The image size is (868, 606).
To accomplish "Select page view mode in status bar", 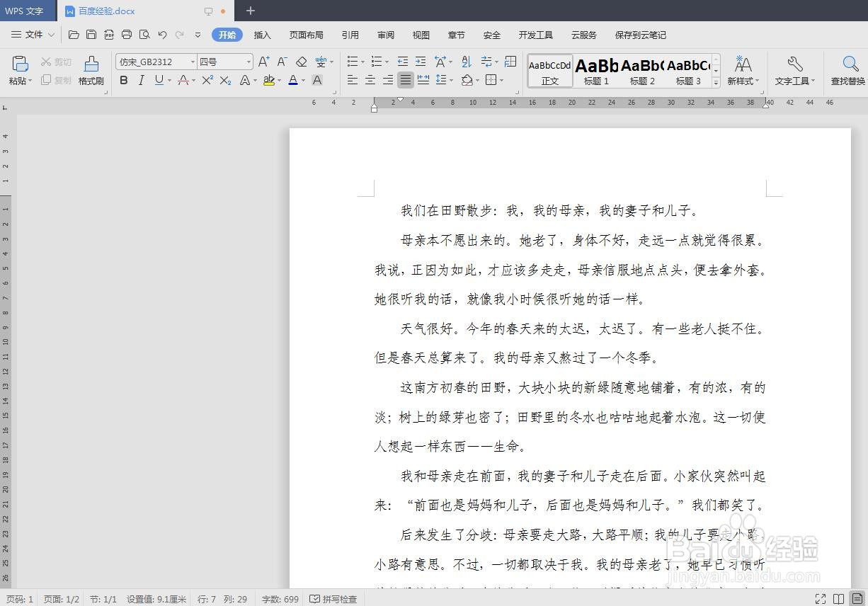I will [x=857, y=599].
